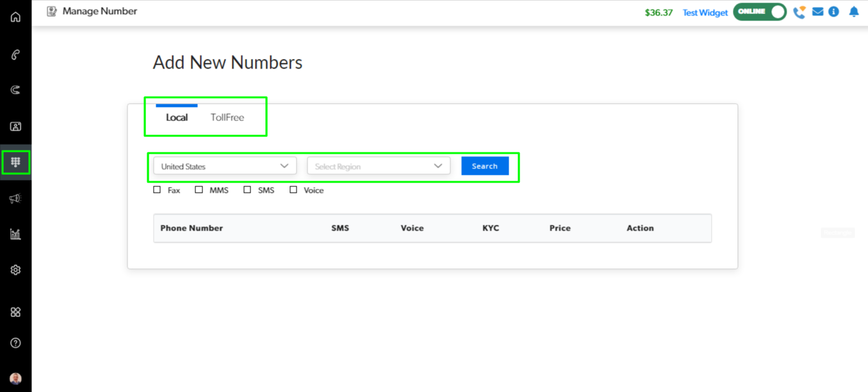Switch to the TollFree tab
The width and height of the screenshot is (868, 392).
(227, 117)
